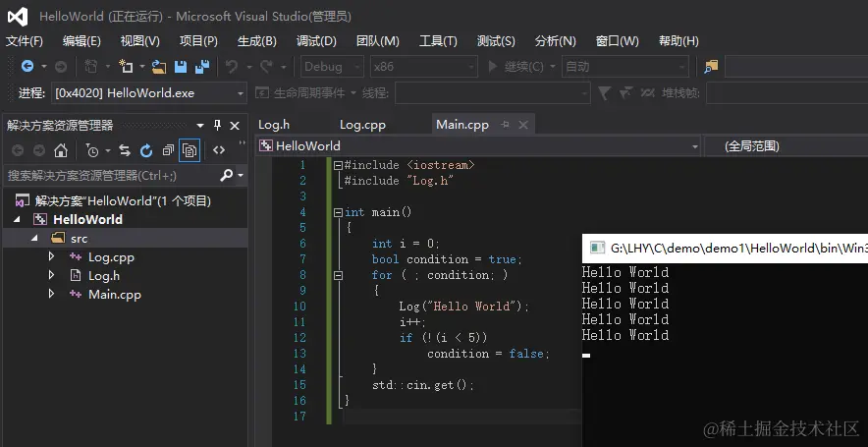Open Solution Explorer window options dropdown arrow
868x447 pixels.
point(200,126)
